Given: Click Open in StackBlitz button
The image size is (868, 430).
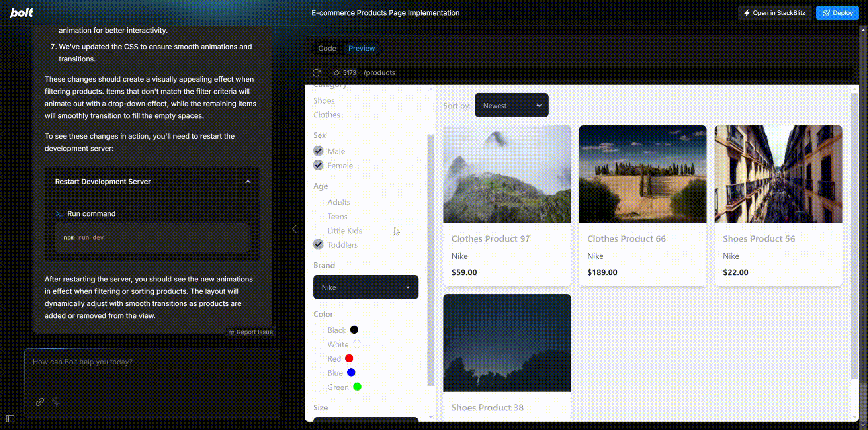Looking at the screenshot, I should tap(774, 13).
